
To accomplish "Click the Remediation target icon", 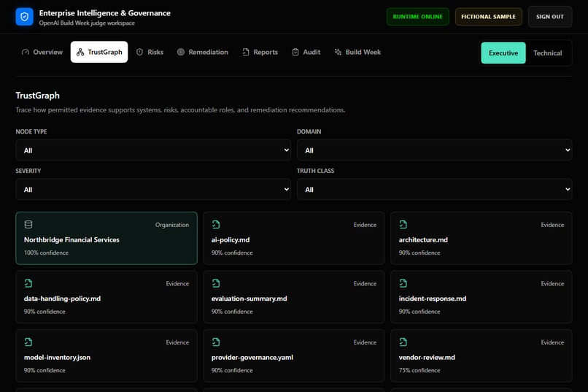I will click(181, 52).
